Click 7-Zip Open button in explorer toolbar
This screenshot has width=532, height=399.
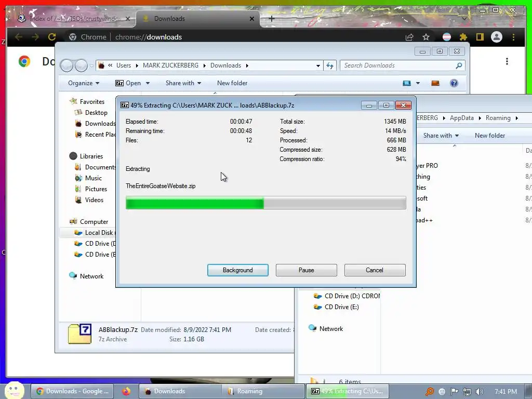128,83
